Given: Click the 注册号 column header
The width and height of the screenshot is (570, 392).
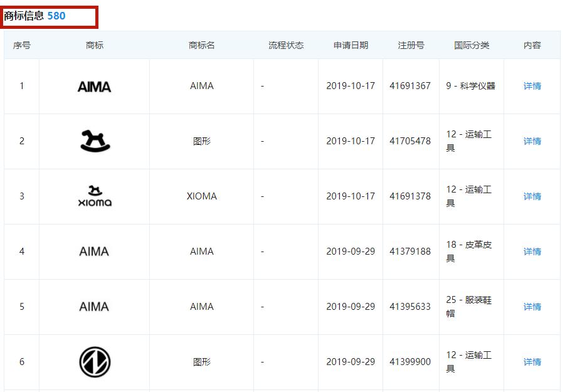Looking at the screenshot, I should point(409,45).
